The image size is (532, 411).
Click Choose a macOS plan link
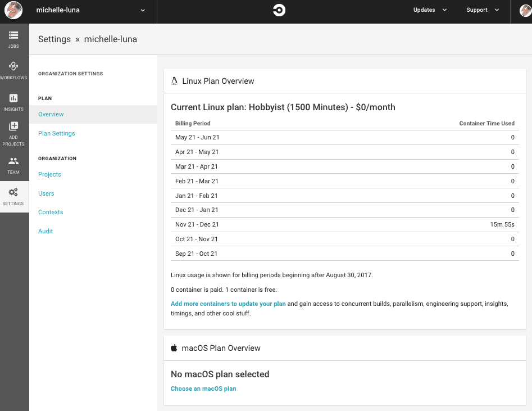[203, 389]
